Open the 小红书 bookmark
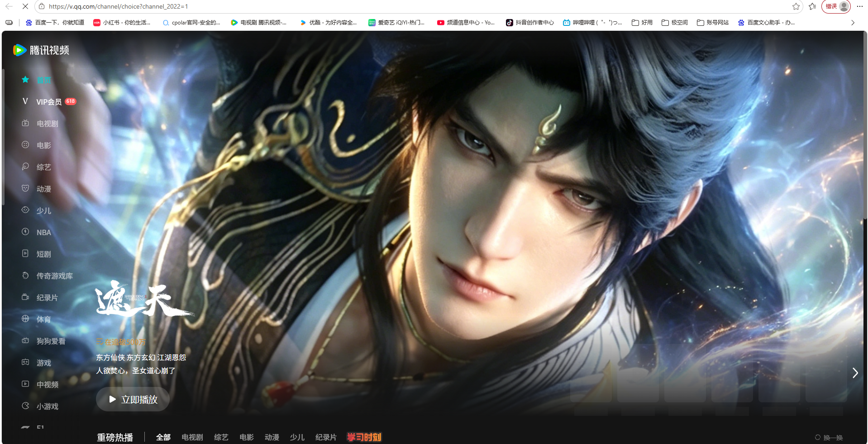The width and height of the screenshot is (868, 444). 122,23
